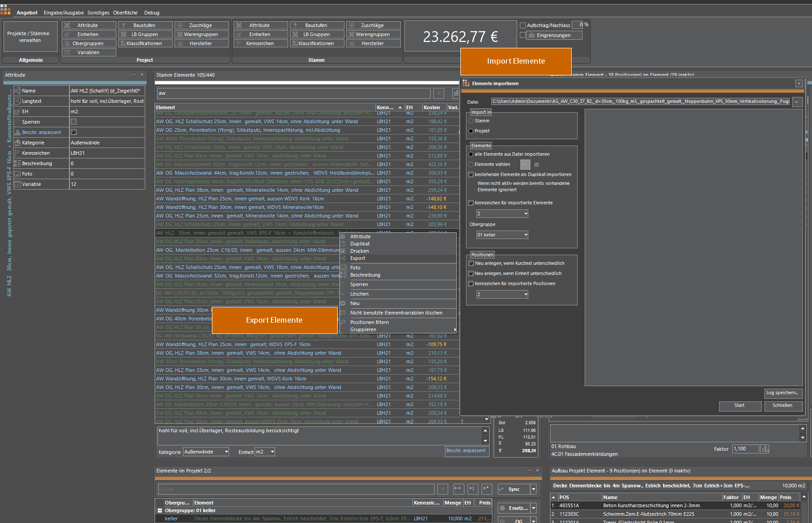
Task: Open Hersteller in the Project group
Action: click(x=202, y=43)
